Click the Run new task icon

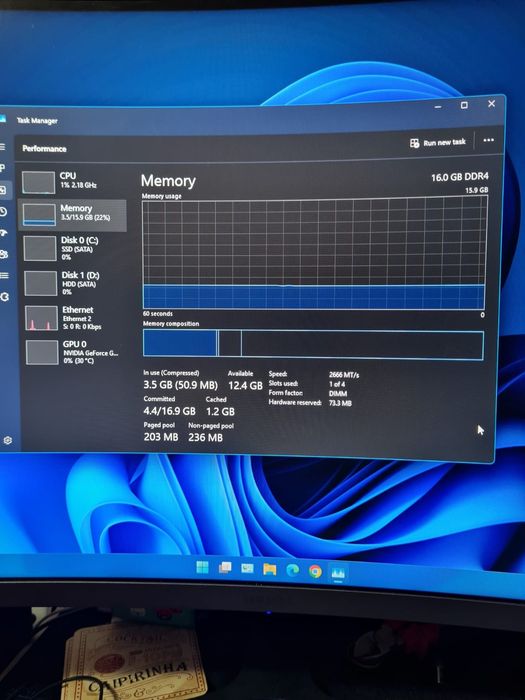tap(414, 143)
